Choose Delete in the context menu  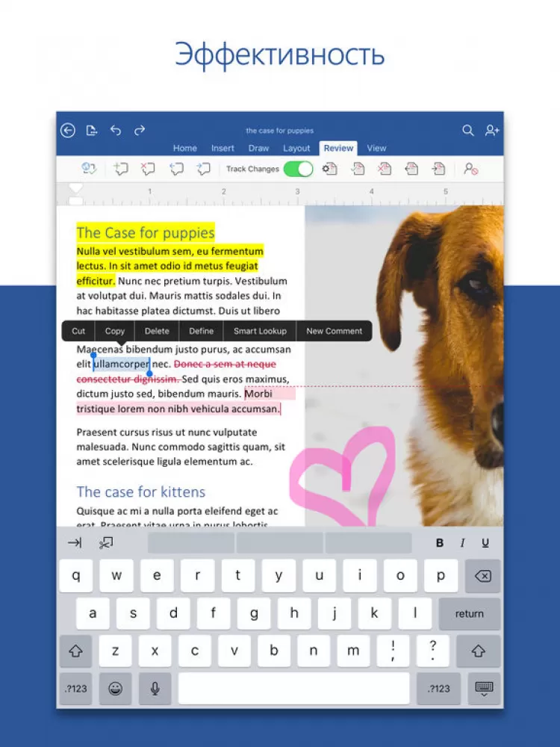click(157, 331)
